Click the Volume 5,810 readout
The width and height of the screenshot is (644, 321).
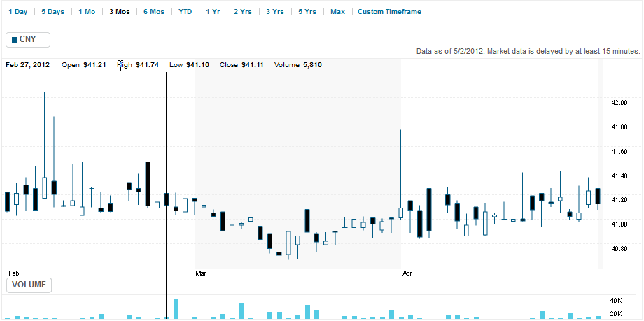298,65
